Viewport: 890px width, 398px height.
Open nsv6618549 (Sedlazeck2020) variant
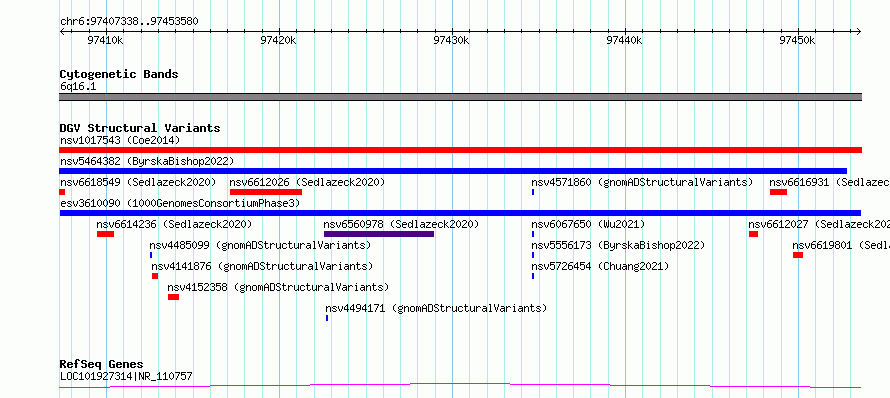click(138, 182)
